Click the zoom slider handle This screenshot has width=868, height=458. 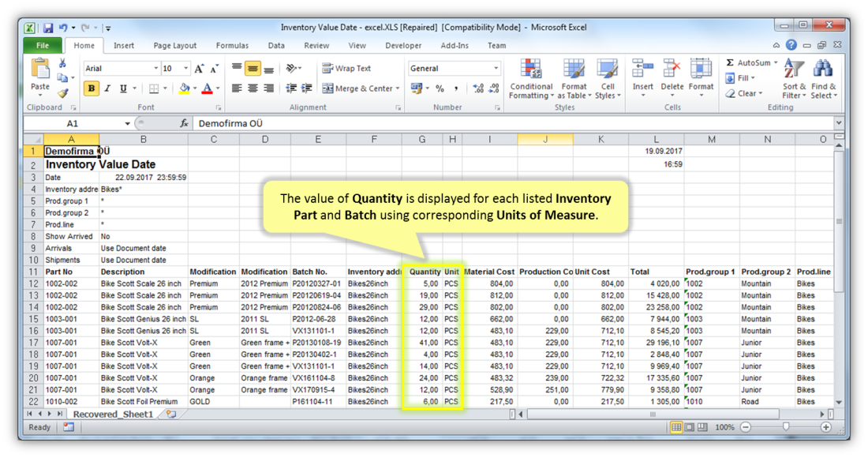(785, 427)
